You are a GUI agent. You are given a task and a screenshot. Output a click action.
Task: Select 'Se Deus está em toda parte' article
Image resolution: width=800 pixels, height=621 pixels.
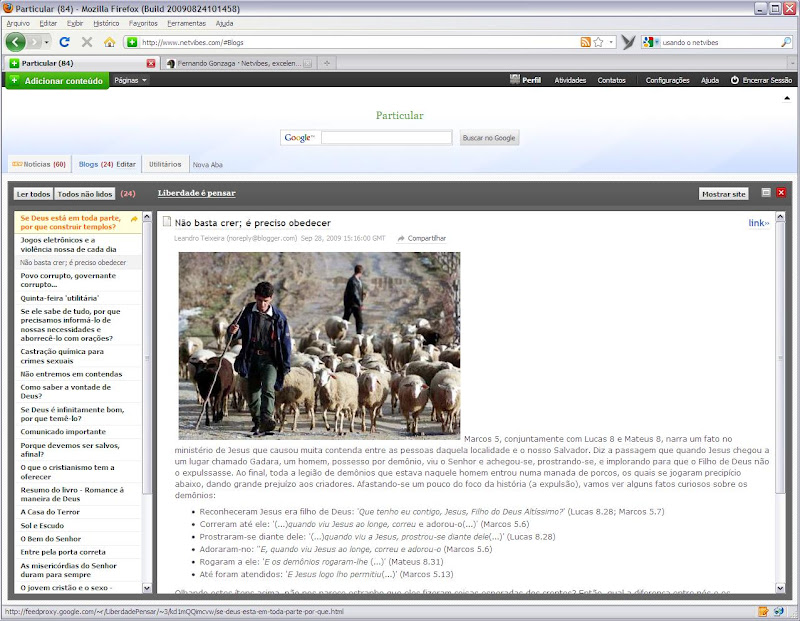pyautogui.click(x=70, y=222)
